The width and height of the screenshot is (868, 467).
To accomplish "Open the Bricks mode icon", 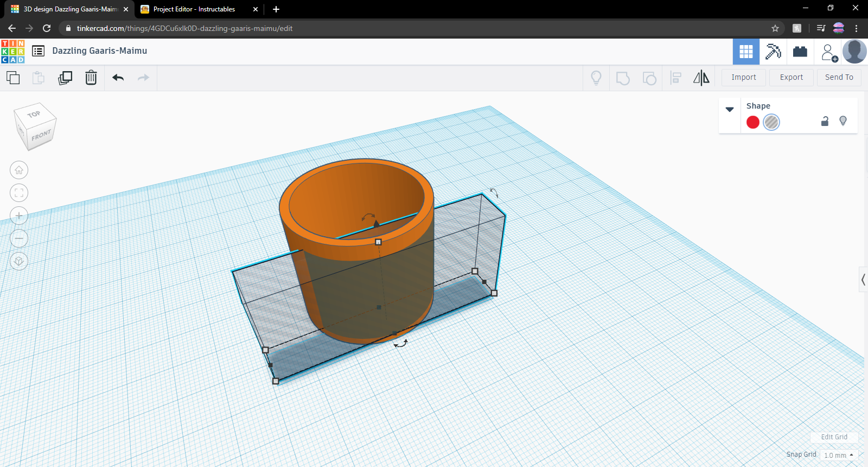I will [800, 52].
